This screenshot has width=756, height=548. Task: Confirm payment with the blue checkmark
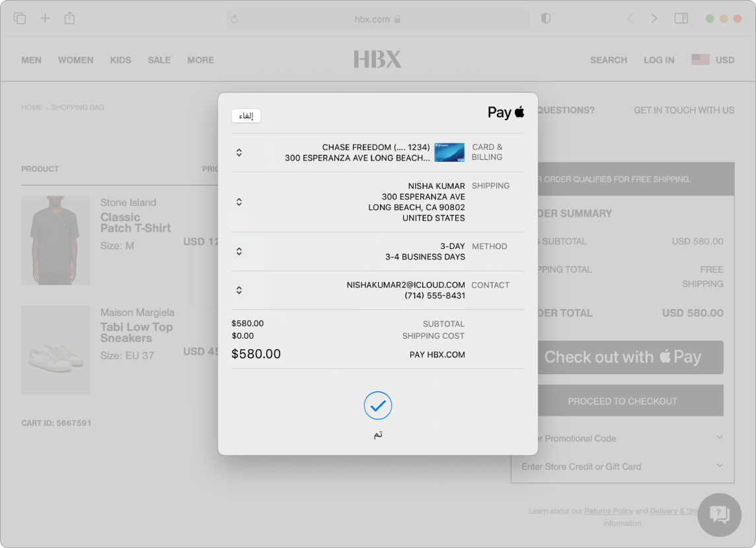[x=377, y=405]
